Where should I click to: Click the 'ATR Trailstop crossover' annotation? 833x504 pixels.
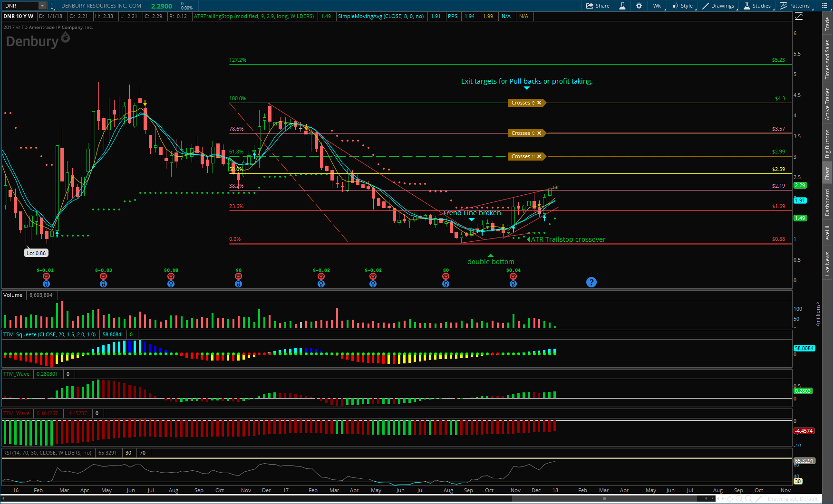tap(568, 239)
